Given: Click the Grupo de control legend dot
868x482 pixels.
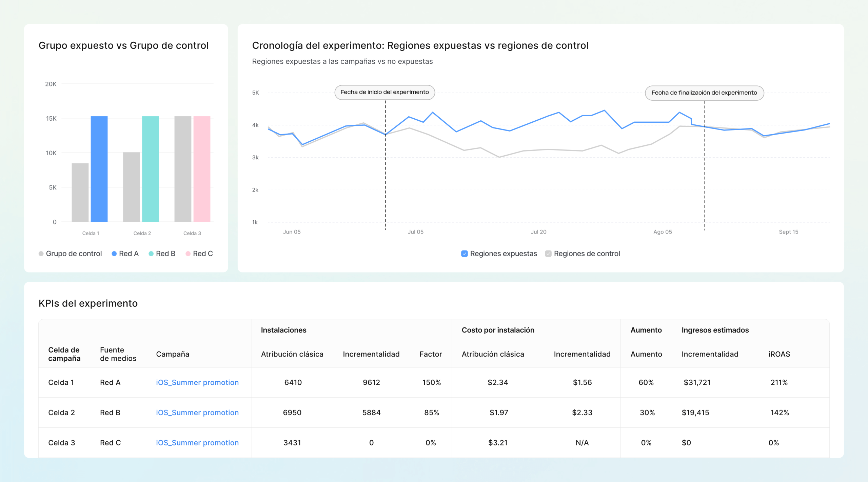Looking at the screenshot, I should point(41,254).
